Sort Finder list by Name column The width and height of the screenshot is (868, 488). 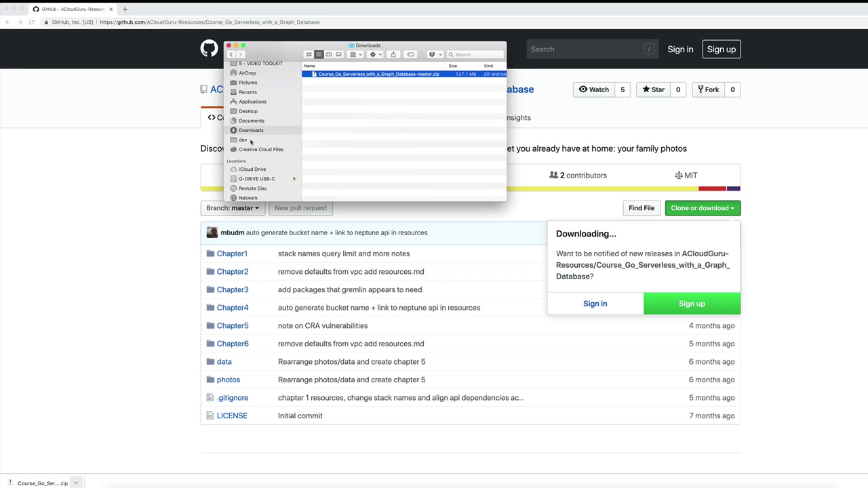click(309, 66)
